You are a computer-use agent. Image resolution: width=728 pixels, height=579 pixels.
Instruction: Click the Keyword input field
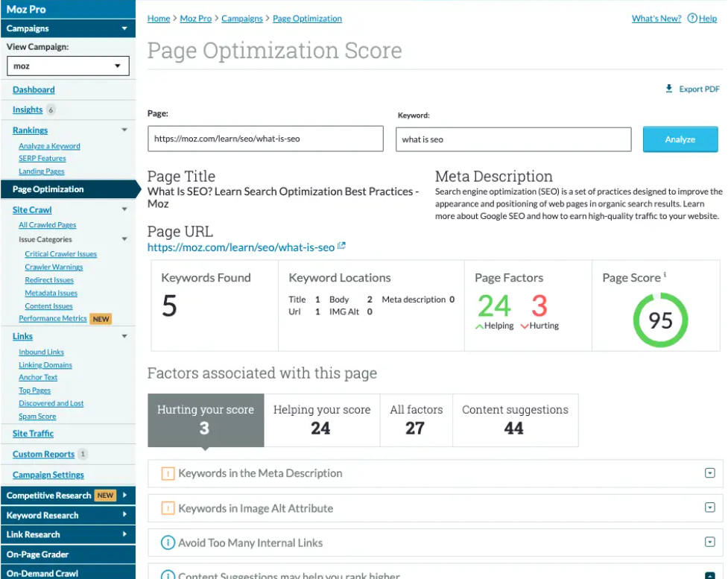click(513, 139)
